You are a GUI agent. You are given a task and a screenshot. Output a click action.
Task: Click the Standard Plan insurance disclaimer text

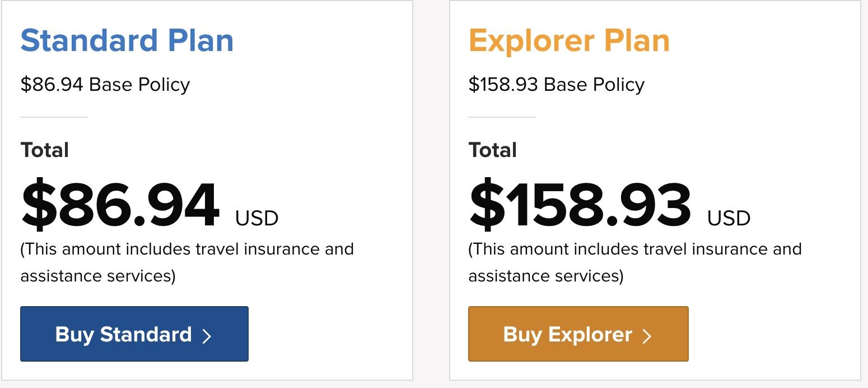pos(187,262)
